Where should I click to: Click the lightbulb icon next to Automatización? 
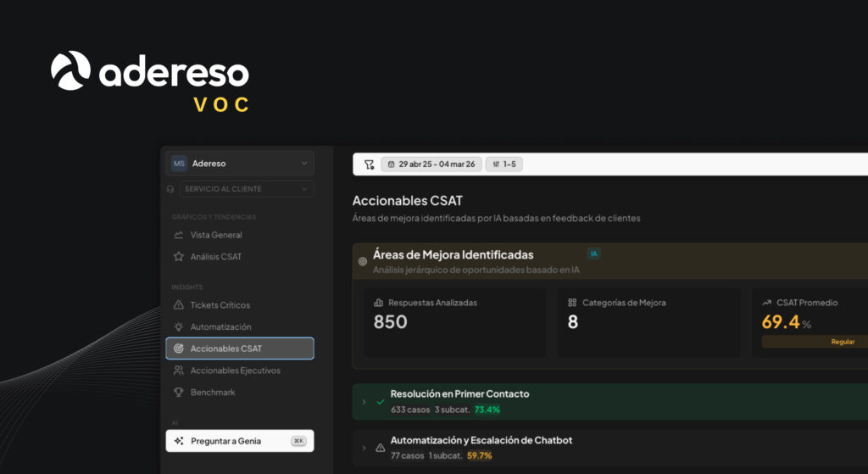point(178,327)
